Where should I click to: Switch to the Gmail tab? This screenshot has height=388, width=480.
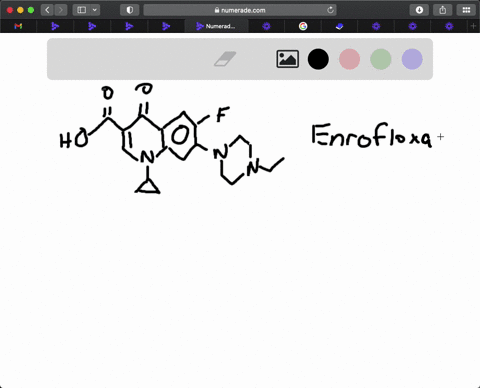tap(18, 26)
